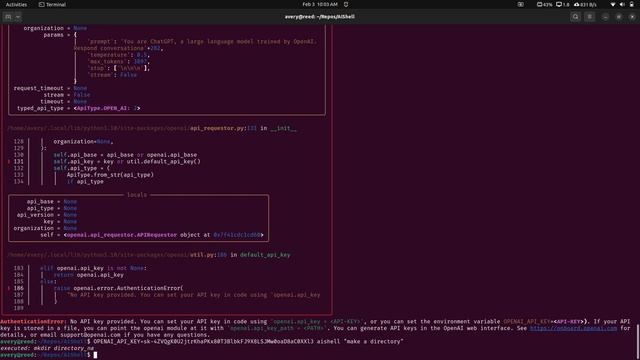The height and width of the screenshot is (360, 640).
Task: Click the window title 'avery@reed: ~/Repos/AiShell'
Action: [x=320, y=17]
